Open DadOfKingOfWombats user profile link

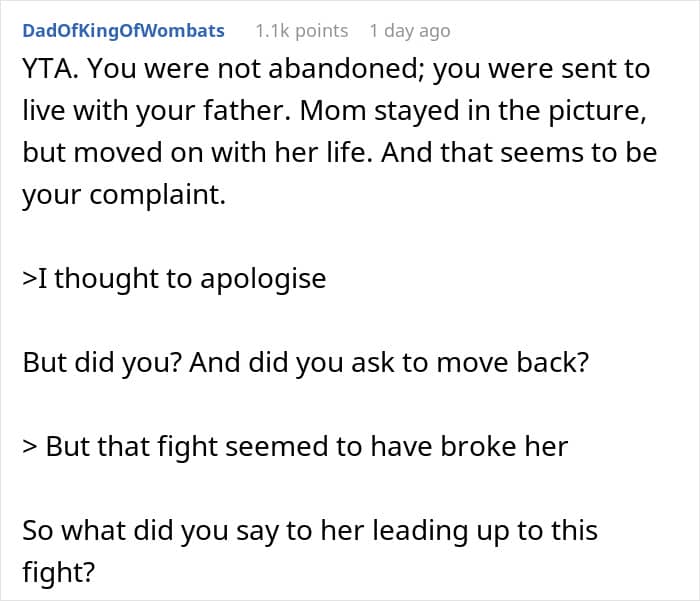pos(123,31)
